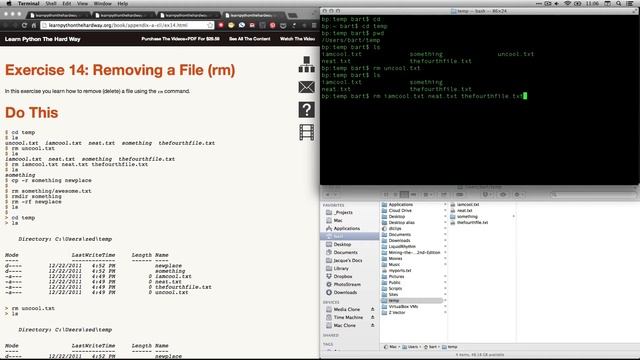Go to Chrome's home page button

34,25
